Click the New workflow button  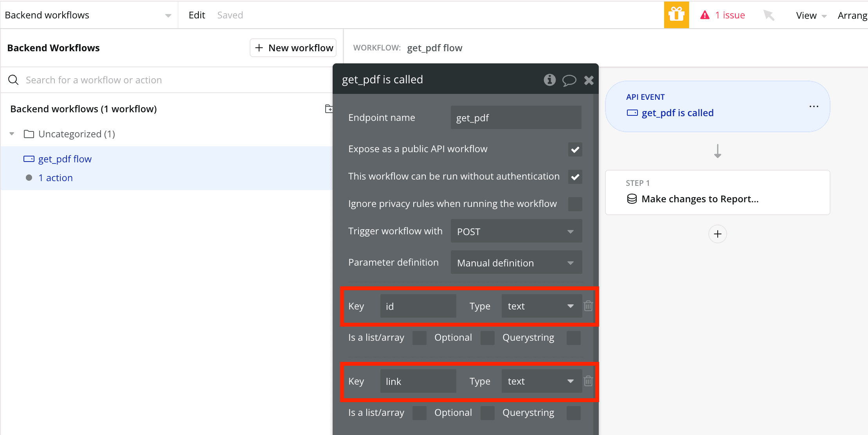pos(293,48)
